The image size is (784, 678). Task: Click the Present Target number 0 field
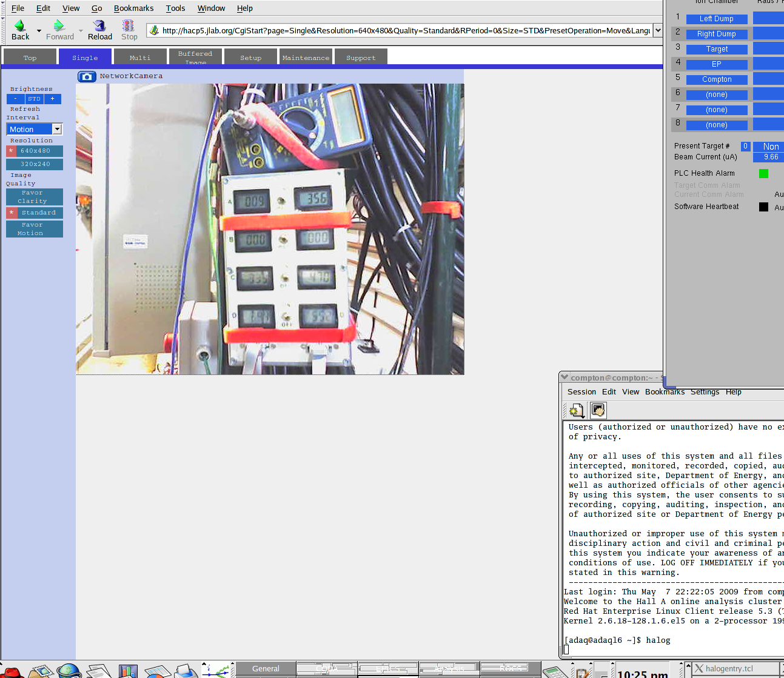[745, 146]
